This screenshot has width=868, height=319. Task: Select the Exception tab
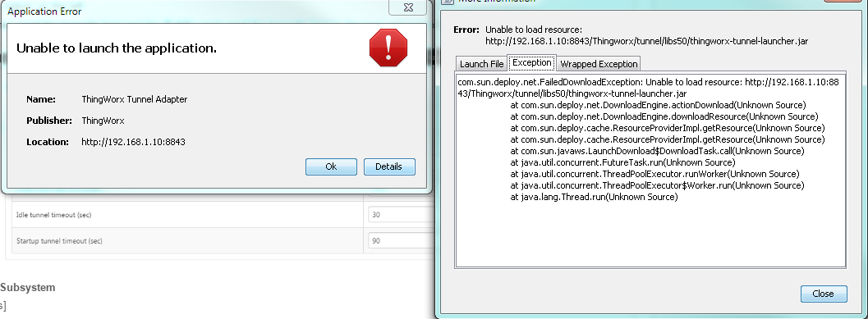click(x=532, y=62)
